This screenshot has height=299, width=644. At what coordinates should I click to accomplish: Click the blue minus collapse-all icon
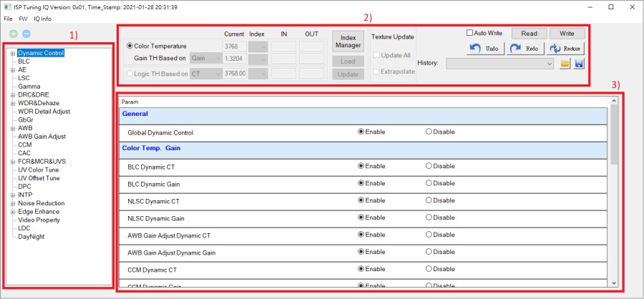(26, 34)
